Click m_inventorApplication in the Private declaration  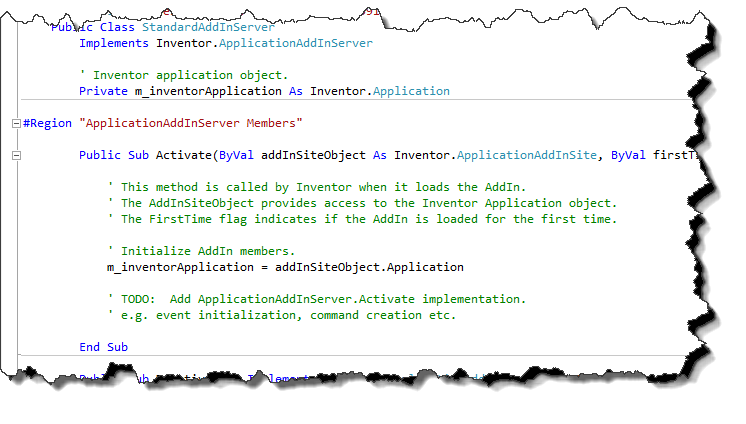click(208, 91)
